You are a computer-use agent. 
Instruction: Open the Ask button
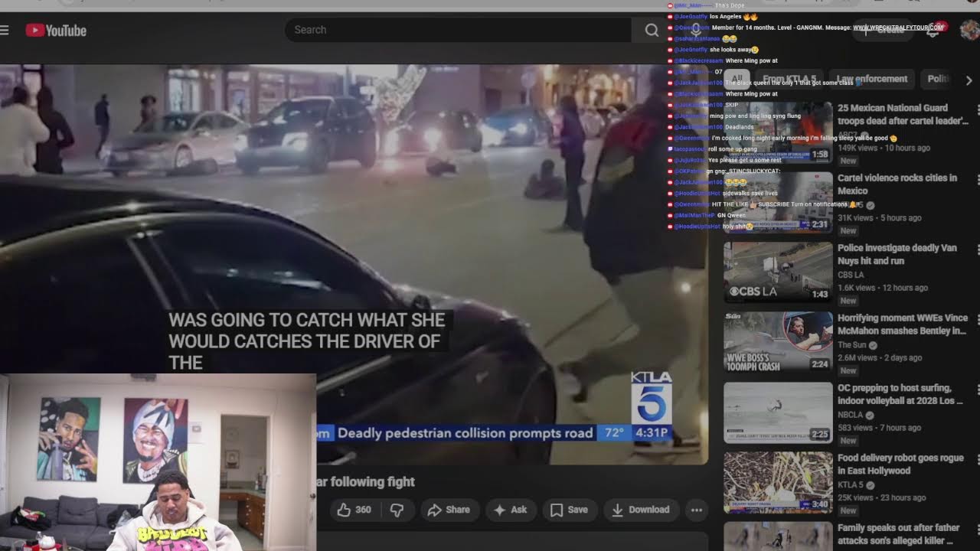coord(511,510)
